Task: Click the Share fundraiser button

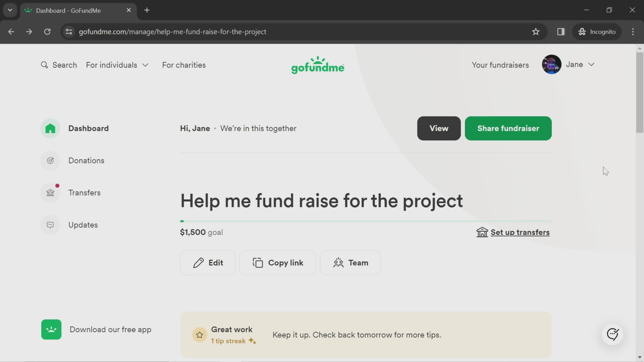Action: click(508, 128)
